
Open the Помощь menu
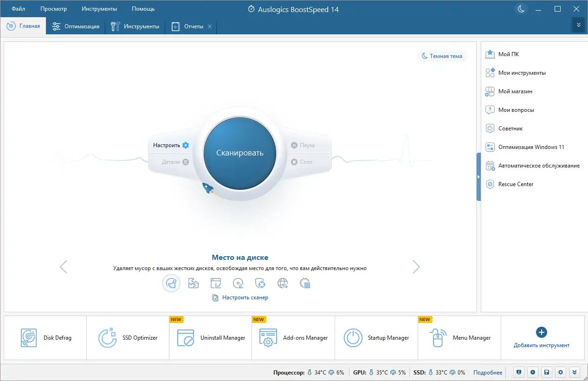(x=143, y=9)
